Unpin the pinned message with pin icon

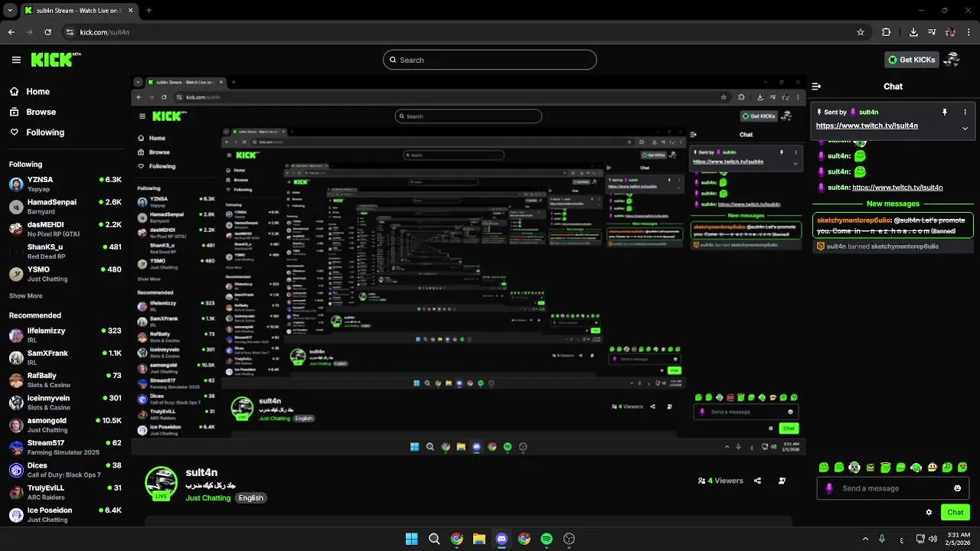point(945,112)
